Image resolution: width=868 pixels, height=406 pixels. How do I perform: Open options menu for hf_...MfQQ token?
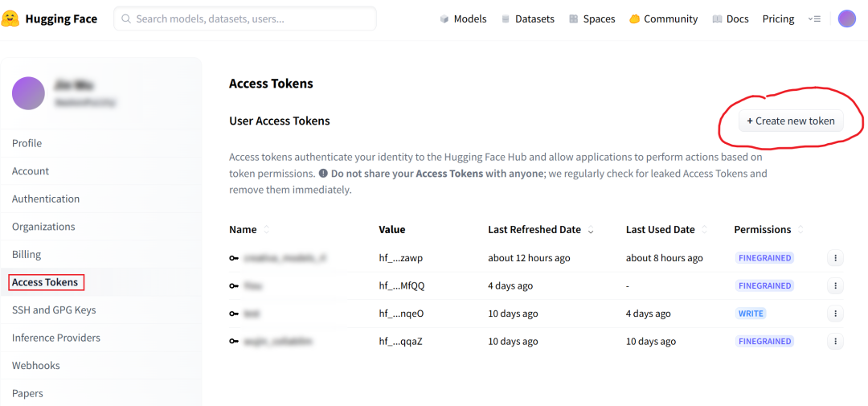point(835,285)
